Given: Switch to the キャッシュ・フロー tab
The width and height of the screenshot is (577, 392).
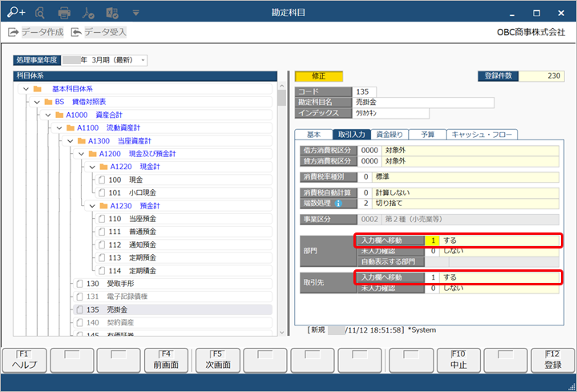Looking at the screenshot, I should pyautogui.click(x=482, y=135).
